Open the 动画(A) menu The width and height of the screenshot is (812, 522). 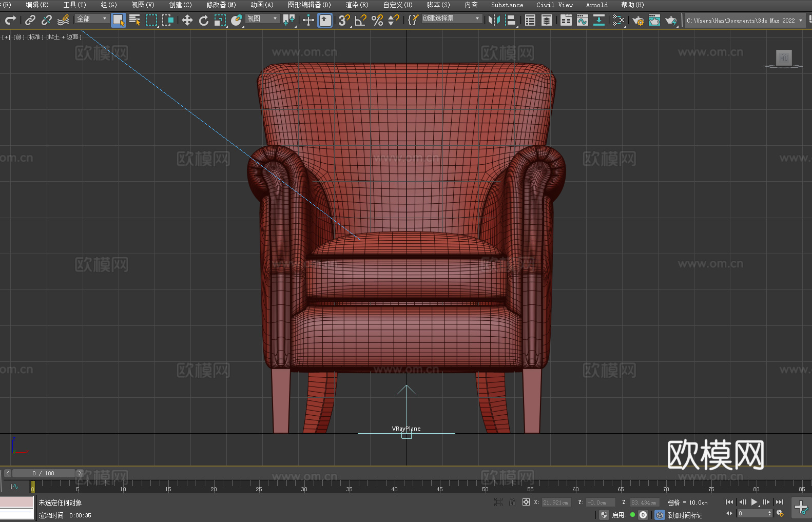262,5
